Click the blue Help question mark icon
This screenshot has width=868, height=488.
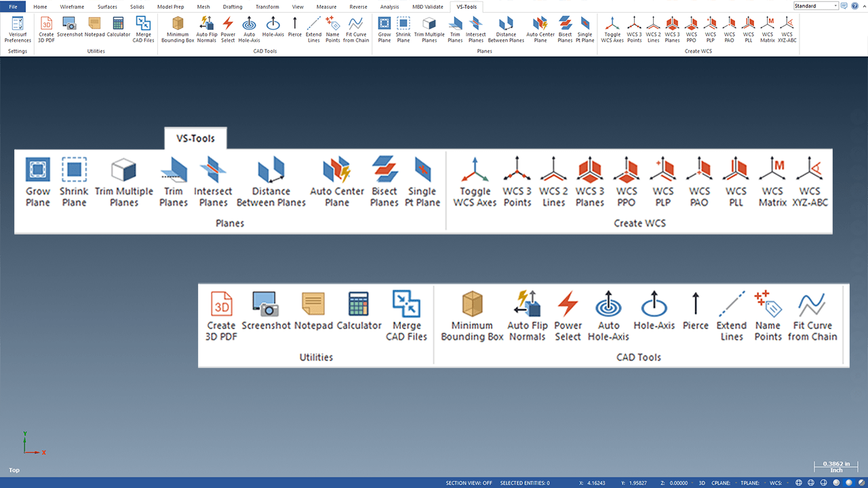pos(855,5)
